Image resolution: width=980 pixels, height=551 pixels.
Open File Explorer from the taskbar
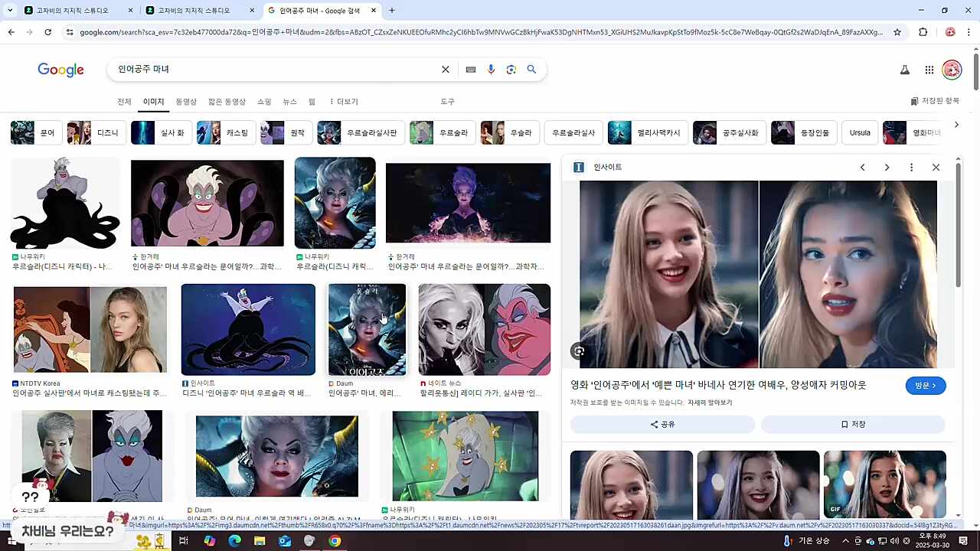[260, 541]
